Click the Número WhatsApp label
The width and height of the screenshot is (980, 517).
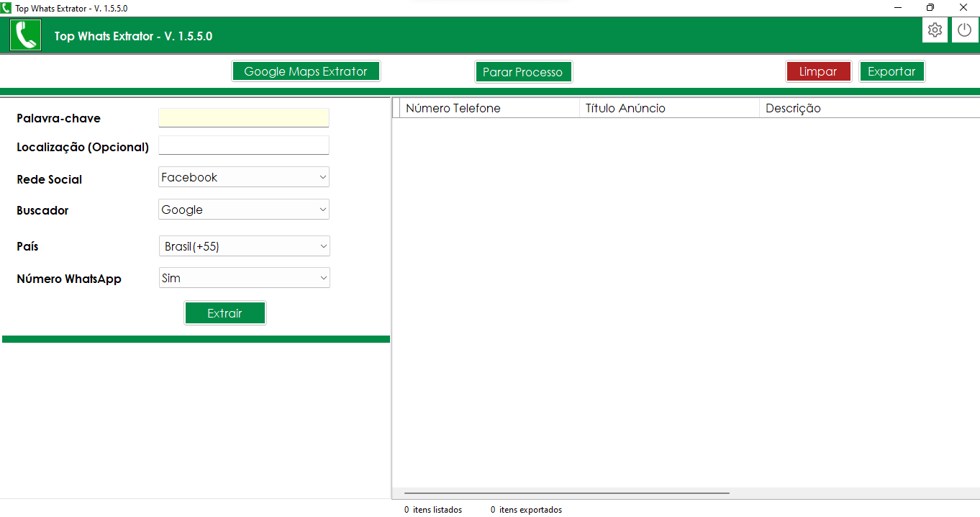tap(69, 279)
